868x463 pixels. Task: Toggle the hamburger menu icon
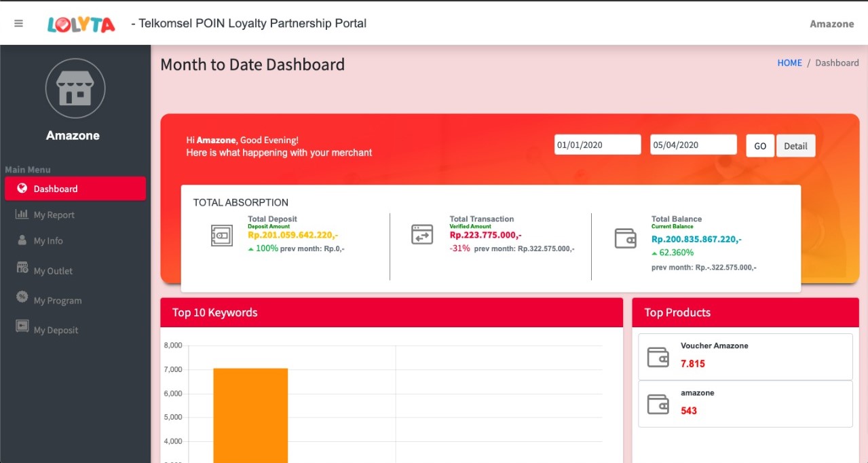click(x=18, y=23)
